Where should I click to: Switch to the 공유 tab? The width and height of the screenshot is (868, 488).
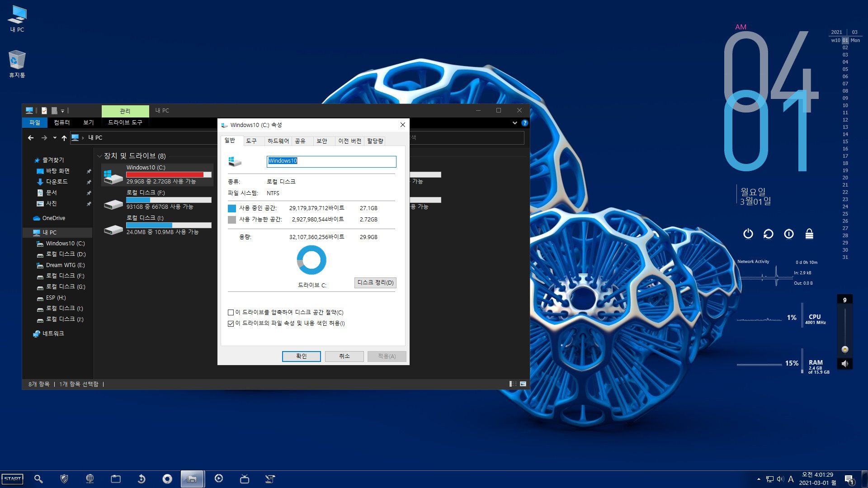[x=300, y=141]
